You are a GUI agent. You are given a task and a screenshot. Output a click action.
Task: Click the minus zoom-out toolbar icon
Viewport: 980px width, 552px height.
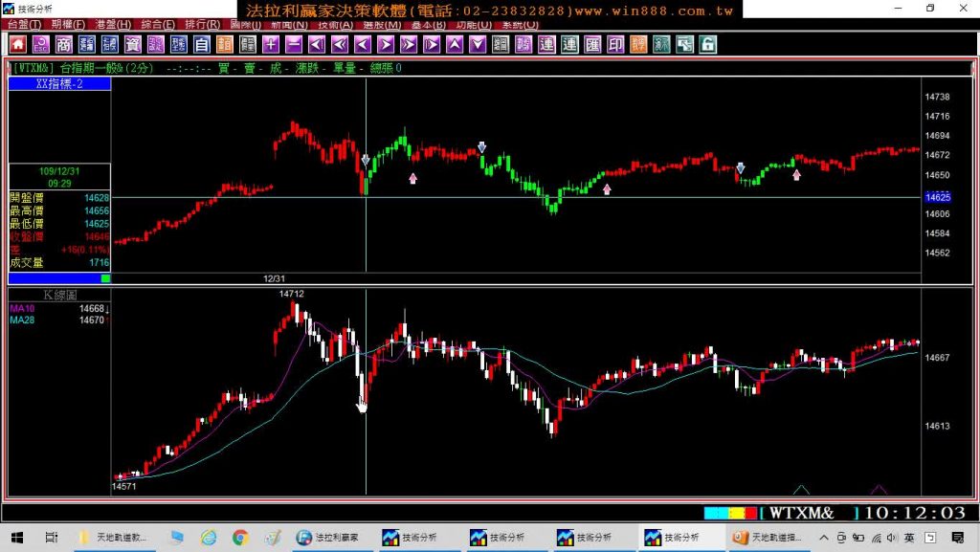[x=294, y=44]
